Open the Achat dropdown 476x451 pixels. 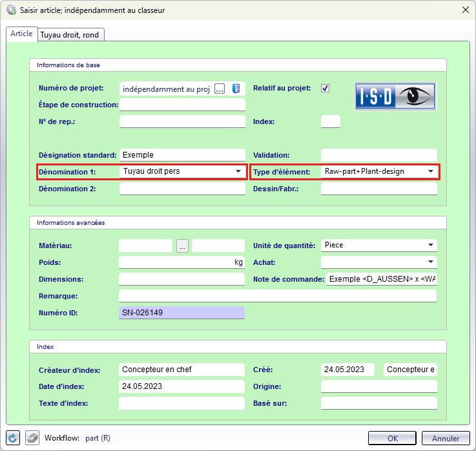(x=430, y=262)
